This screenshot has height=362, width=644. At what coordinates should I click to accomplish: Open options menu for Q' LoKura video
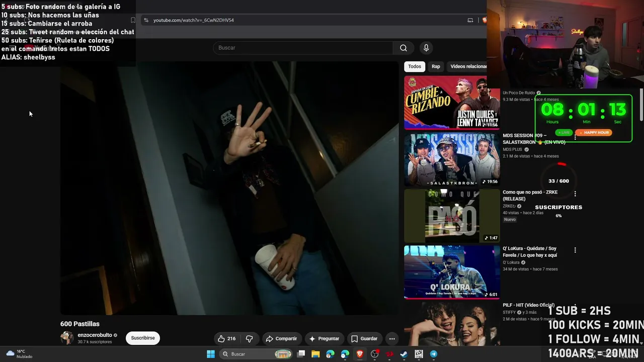point(575,250)
